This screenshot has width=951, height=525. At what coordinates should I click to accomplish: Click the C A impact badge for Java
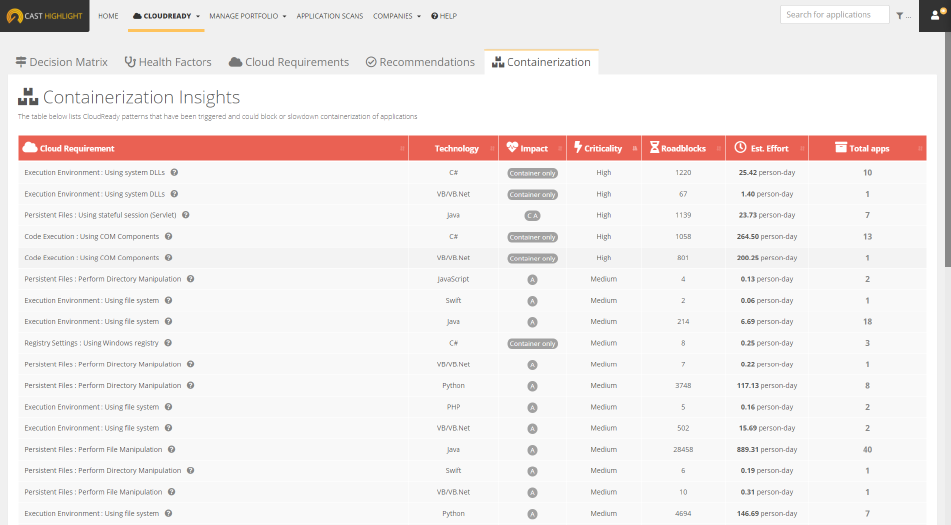coord(532,215)
